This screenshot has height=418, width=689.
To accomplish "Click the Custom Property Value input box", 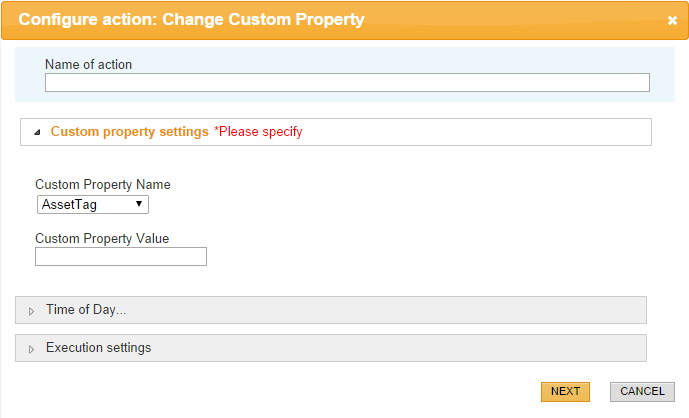I will (x=120, y=257).
